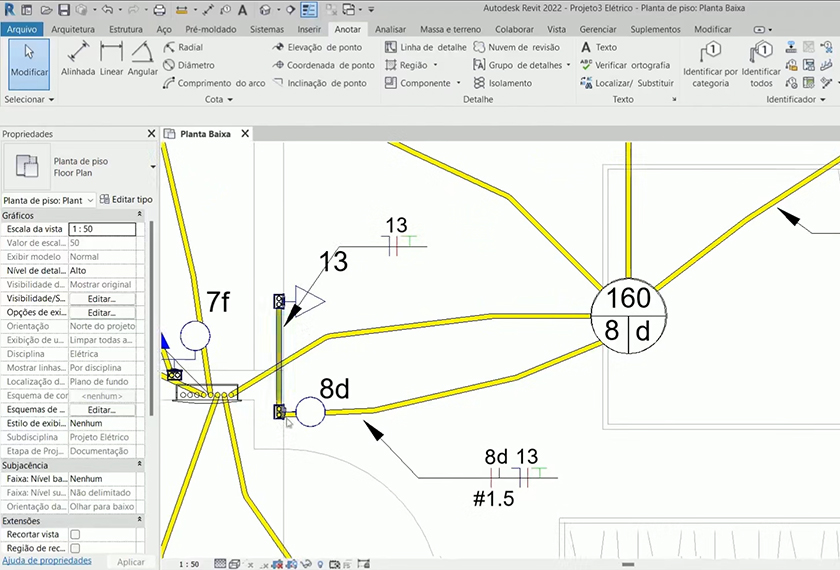Click the Linha de detalhe tool

tap(425, 47)
